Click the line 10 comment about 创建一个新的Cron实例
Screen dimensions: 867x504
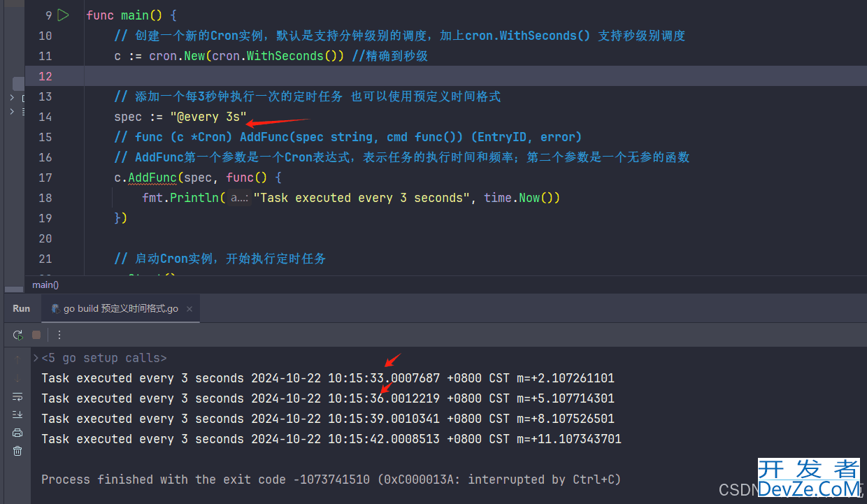(x=400, y=36)
